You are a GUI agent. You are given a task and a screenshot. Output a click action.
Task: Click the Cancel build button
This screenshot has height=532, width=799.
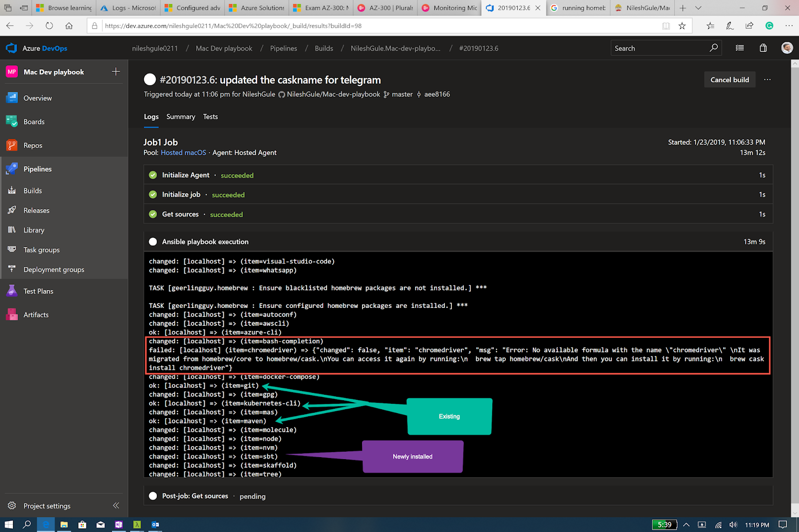click(729, 79)
